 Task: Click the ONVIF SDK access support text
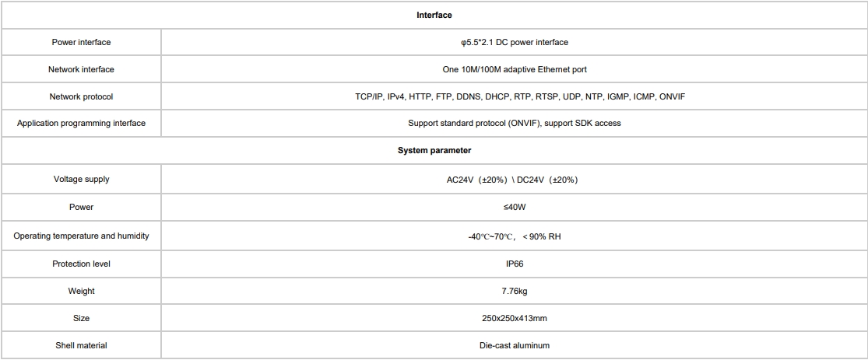click(514, 123)
